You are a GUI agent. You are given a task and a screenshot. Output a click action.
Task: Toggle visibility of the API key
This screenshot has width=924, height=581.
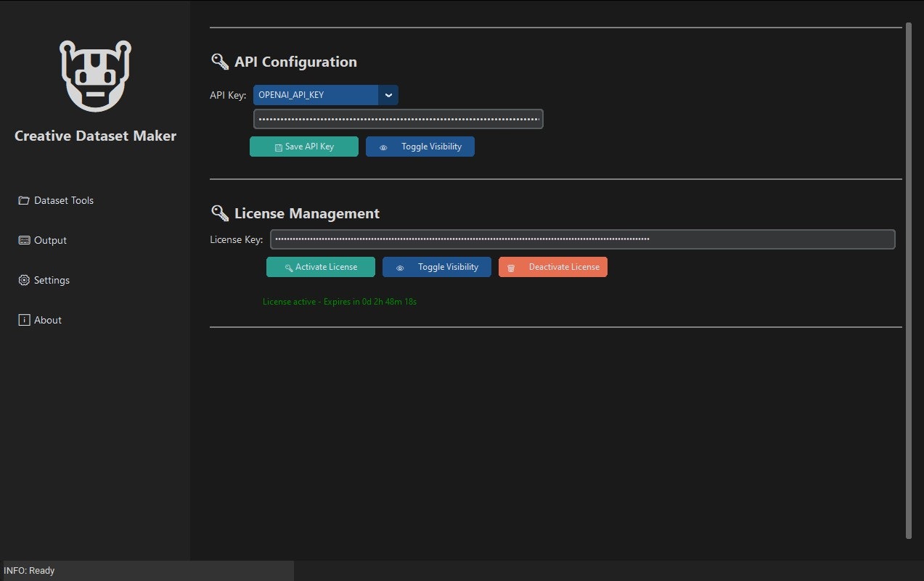(420, 147)
